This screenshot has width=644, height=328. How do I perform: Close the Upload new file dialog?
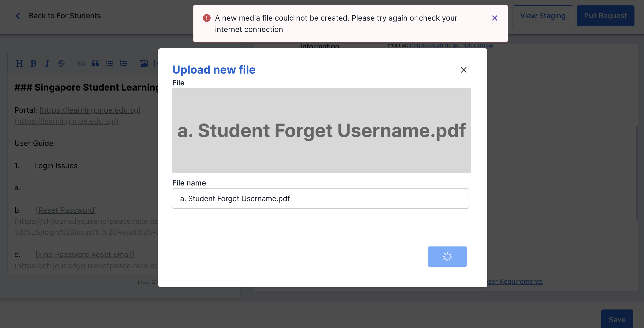click(x=464, y=70)
